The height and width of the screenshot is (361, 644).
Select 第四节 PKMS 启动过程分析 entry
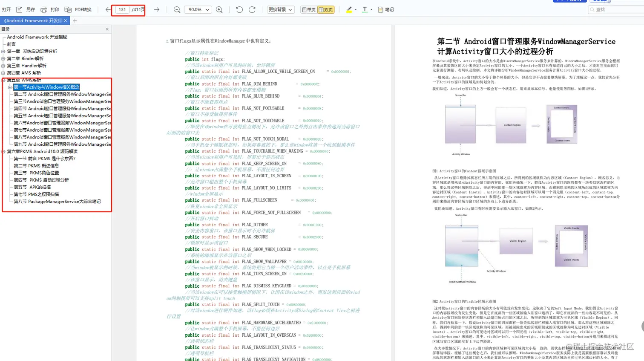tap(41, 180)
